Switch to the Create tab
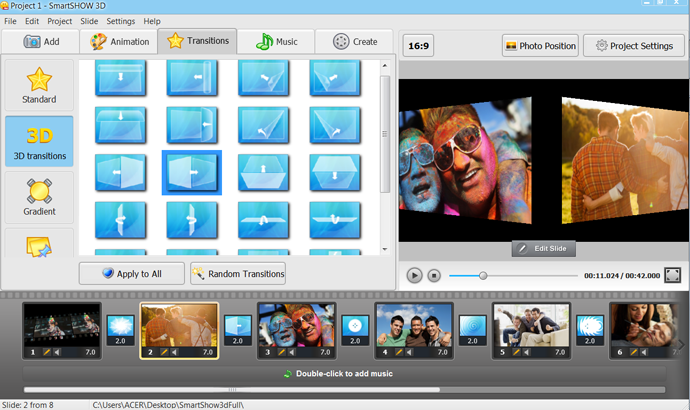This screenshot has width=690, height=410. [x=355, y=42]
